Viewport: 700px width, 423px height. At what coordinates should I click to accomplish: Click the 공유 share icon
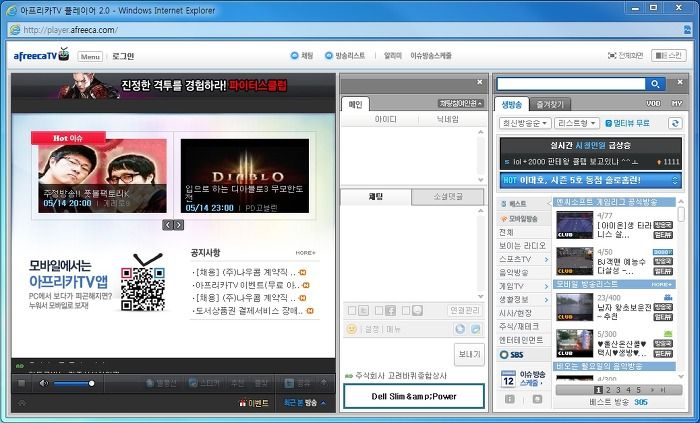pos(297,383)
